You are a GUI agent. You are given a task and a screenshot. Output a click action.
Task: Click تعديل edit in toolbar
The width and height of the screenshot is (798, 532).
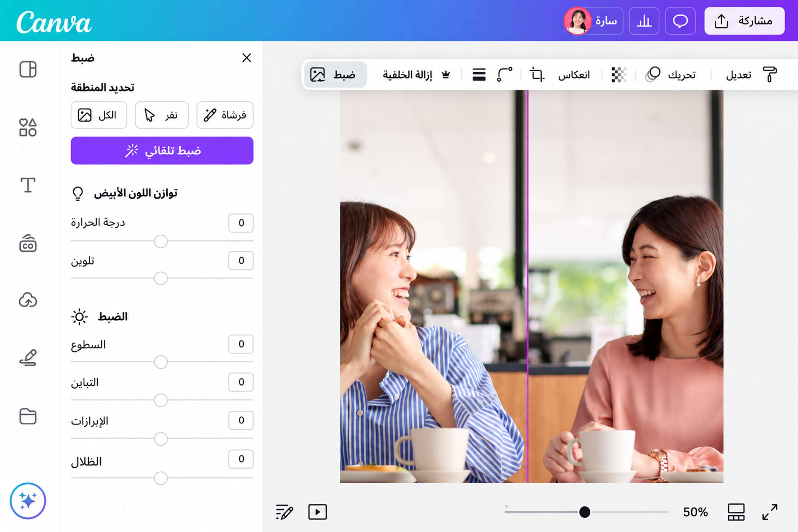739,75
